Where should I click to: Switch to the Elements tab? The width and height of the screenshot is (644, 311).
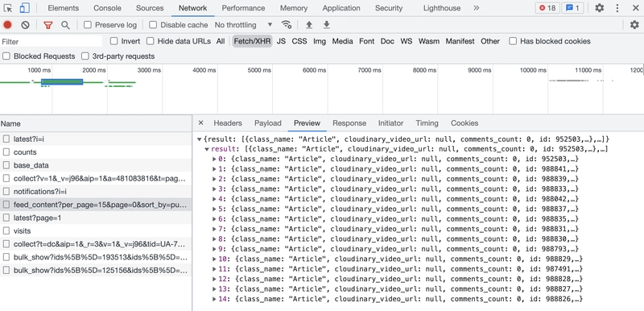coord(64,8)
